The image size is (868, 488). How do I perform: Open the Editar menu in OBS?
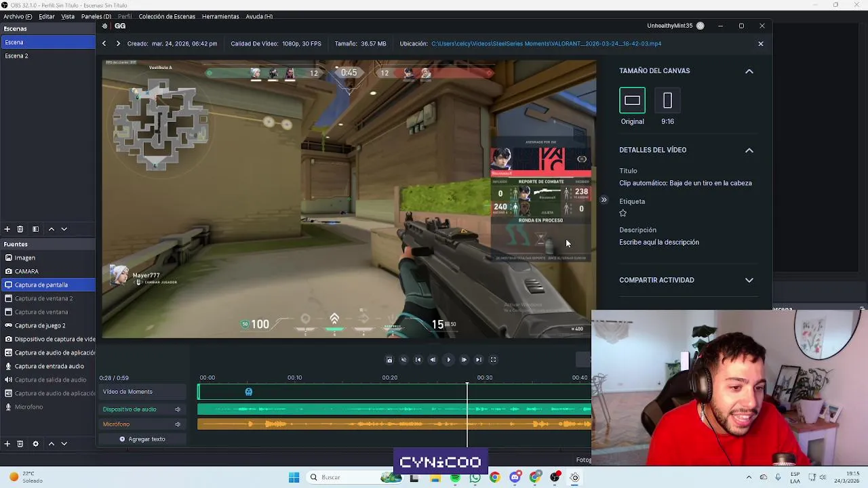[x=47, y=16]
